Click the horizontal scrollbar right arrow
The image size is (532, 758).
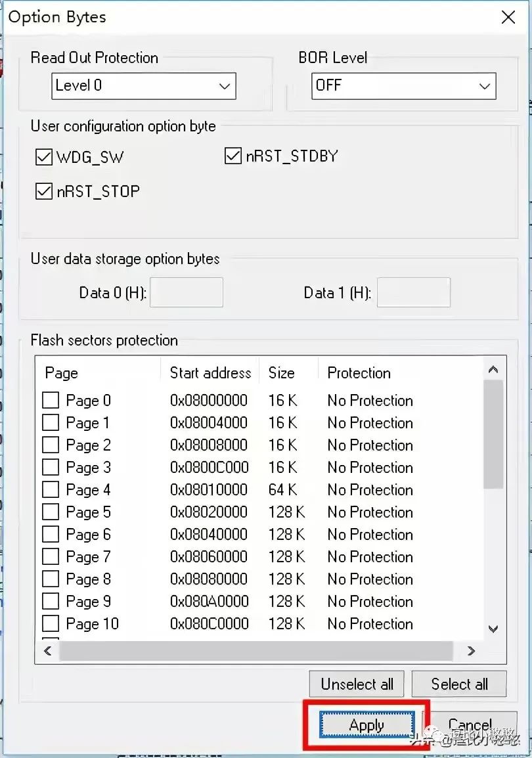click(x=471, y=651)
